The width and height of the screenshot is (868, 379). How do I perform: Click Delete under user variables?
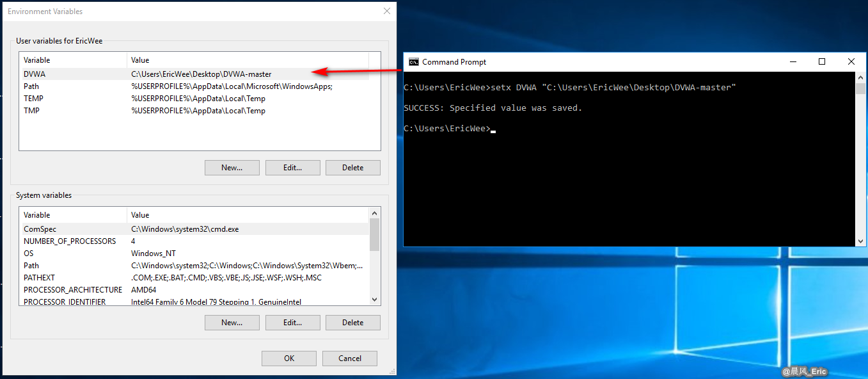[x=352, y=167]
